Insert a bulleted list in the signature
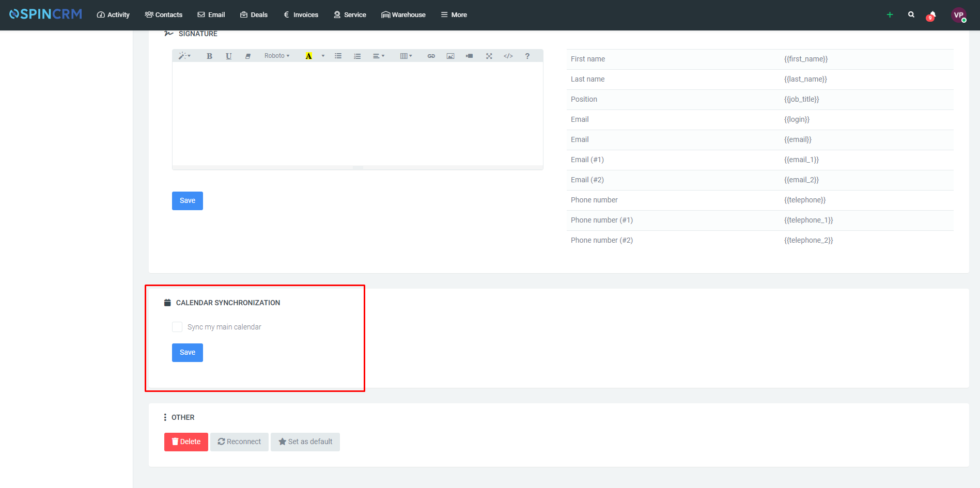Viewport: 980px width, 488px height. pos(338,55)
